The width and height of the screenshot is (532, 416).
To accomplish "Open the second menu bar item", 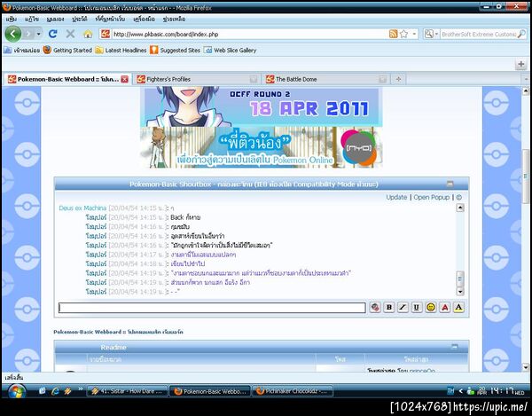I will pyautogui.click(x=32, y=19).
